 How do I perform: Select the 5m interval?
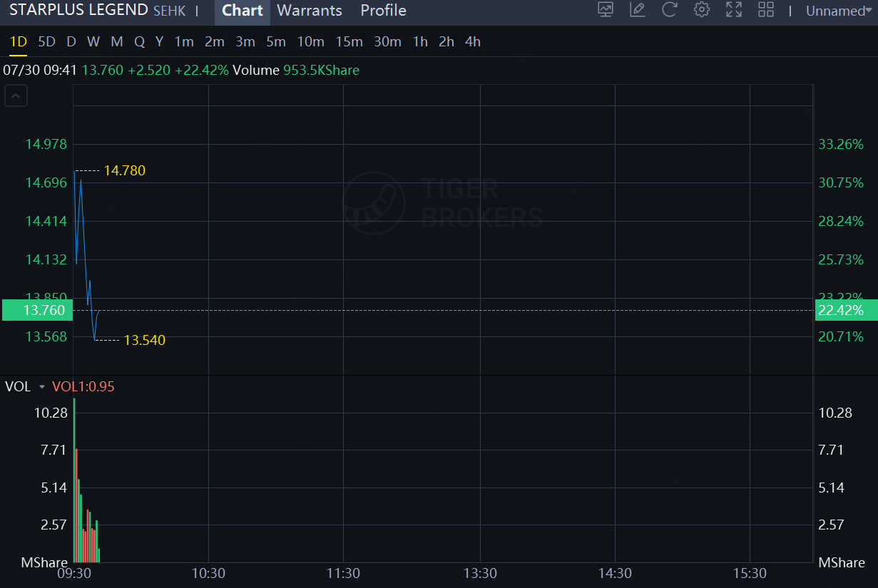coord(276,42)
